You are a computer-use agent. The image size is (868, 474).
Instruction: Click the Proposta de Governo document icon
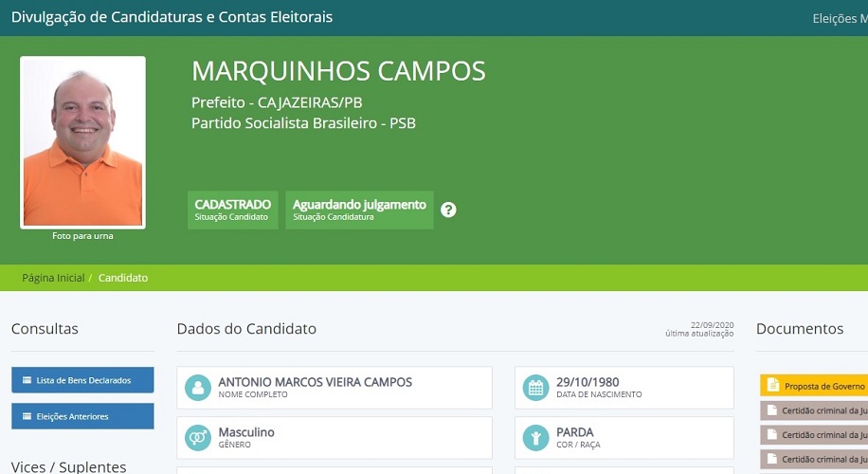pos(773,386)
